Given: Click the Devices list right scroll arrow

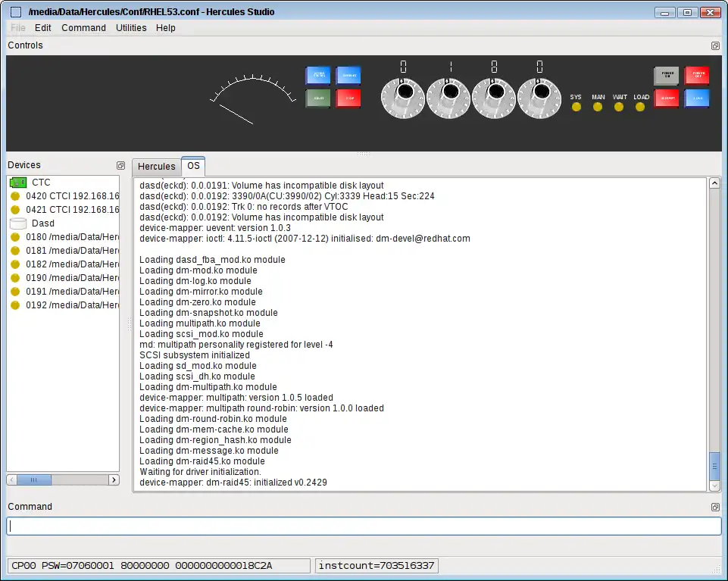Looking at the screenshot, I should click(x=114, y=479).
